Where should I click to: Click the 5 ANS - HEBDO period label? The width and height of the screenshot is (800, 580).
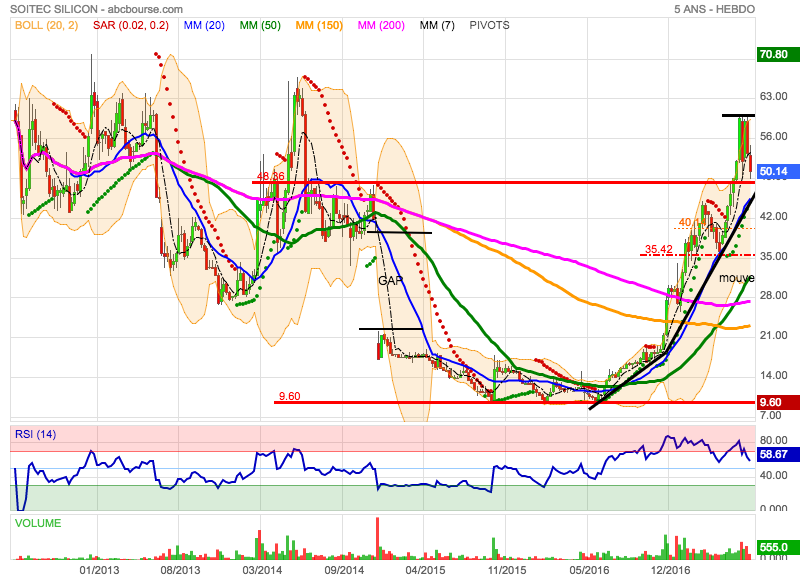point(744,9)
